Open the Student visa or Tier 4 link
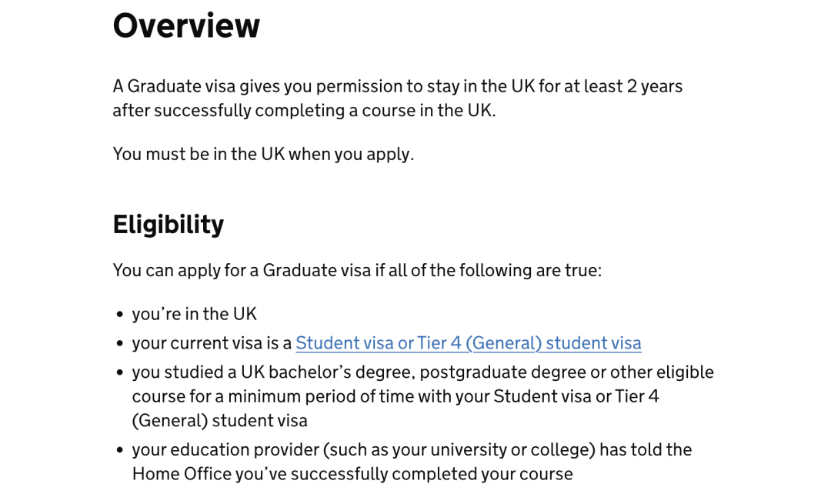 coord(468,343)
